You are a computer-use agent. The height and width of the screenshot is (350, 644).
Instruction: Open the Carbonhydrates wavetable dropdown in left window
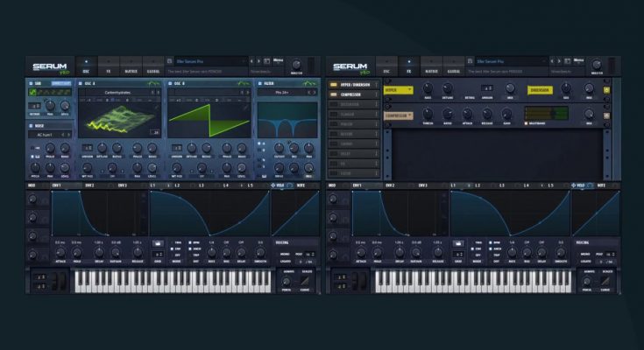click(117, 93)
